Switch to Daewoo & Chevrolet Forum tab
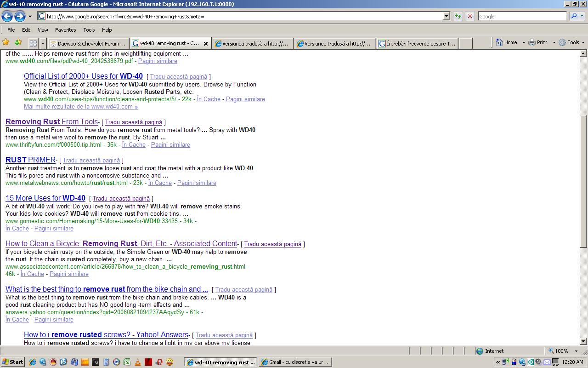This screenshot has height=368, width=588. tap(88, 44)
